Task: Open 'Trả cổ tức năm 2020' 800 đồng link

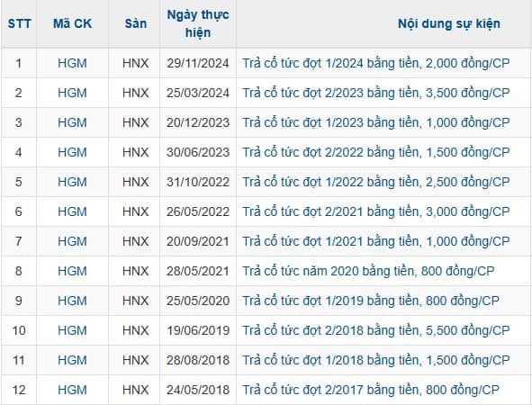Action: [x=368, y=271]
